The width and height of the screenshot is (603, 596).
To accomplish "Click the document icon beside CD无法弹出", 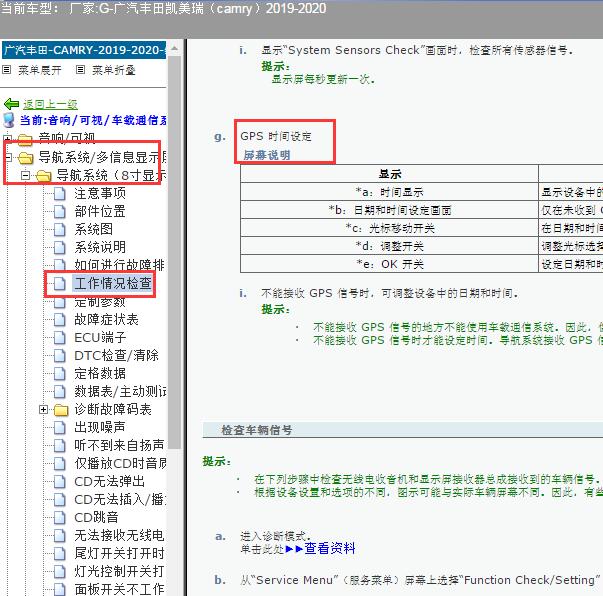I will coord(60,482).
